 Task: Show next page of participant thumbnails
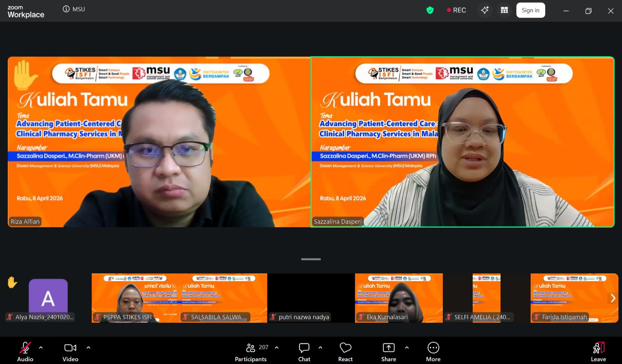click(x=613, y=298)
